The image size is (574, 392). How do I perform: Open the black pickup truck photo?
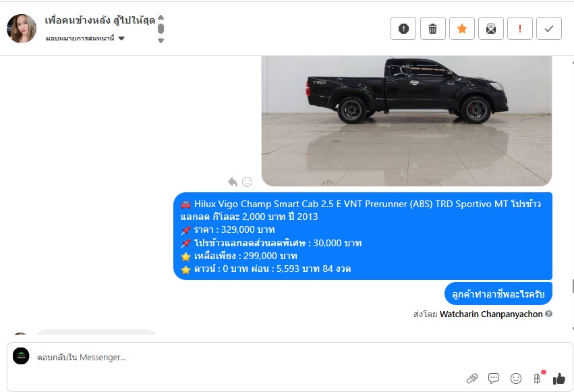click(406, 121)
